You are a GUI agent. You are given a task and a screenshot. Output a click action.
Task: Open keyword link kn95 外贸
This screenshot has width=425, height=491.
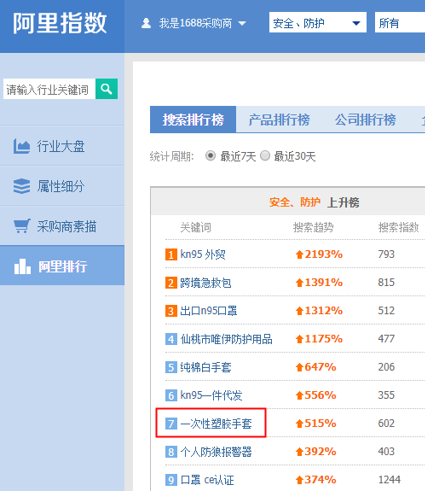[x=203, y=255]
